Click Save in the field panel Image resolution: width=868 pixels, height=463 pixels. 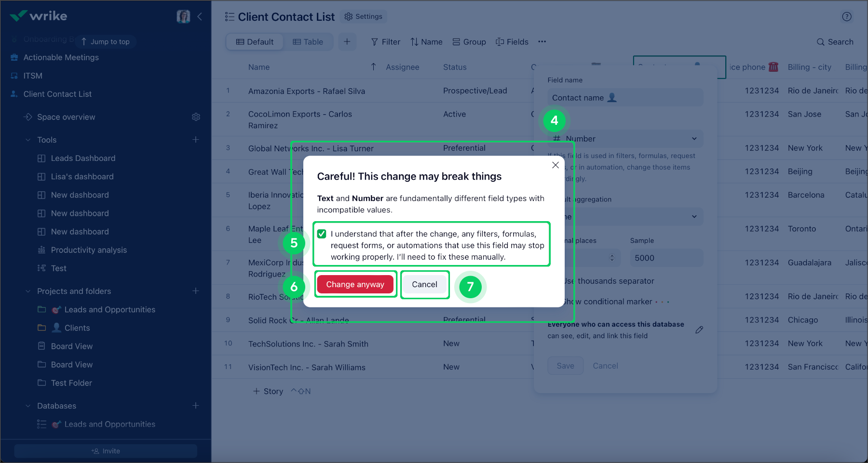tap(565, 366)
